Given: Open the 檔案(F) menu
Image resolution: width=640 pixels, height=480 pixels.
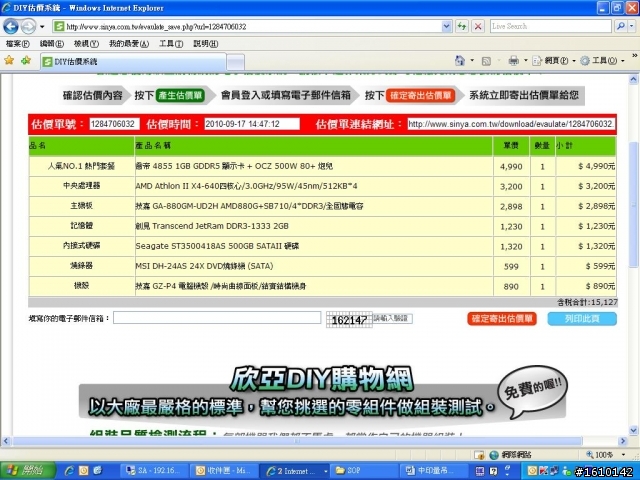Looking at the screenshot, I should pos(18,44).
